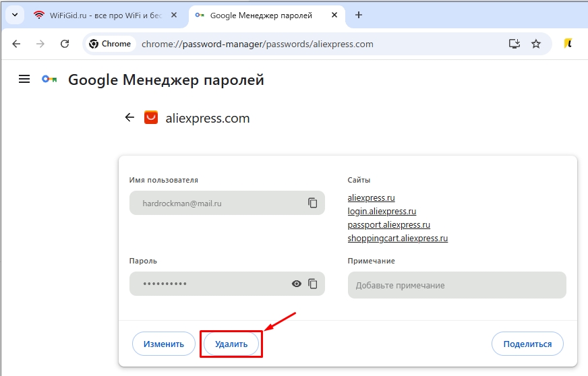Viewport: 588px width, 376px height.
Task: Open the shoppingcart.aliexpress.ru link
Action: click(x=398, y=238)
